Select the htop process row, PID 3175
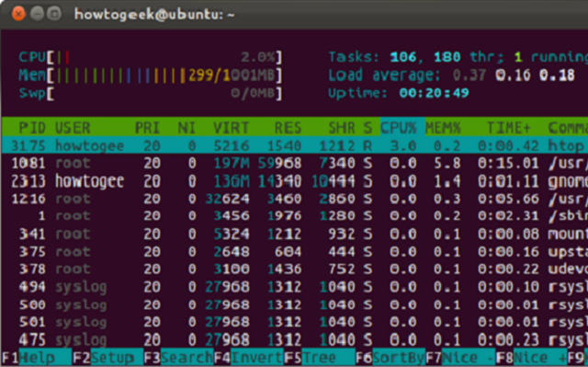Screen dimensions: 588x367 coord(295,145)
